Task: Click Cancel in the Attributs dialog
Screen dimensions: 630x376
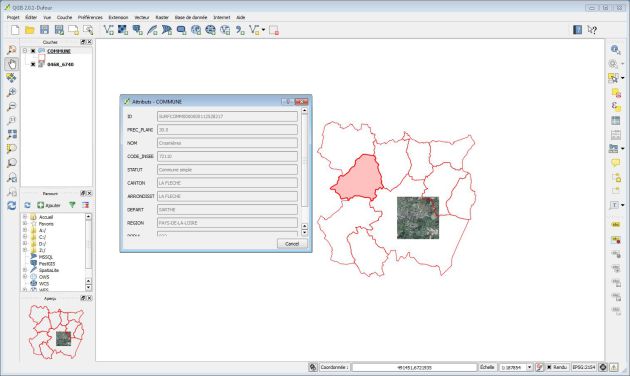Action: 292,243
